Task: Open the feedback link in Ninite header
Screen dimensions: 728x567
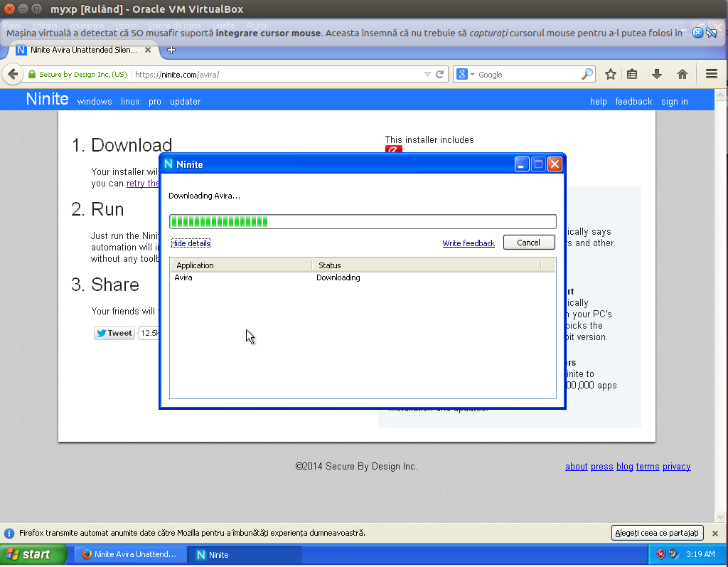Action: [633, 101]
